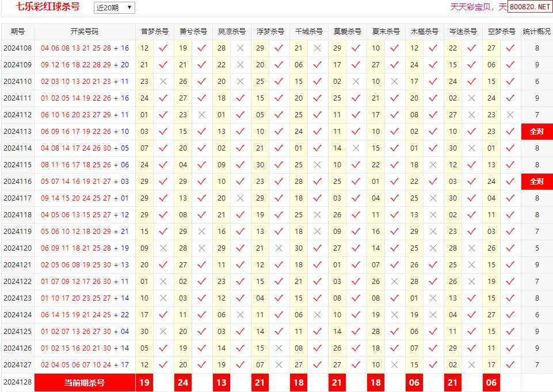Select the 奥凉杀号 column header
553x392 pixels.
click(x=232, y=32)
